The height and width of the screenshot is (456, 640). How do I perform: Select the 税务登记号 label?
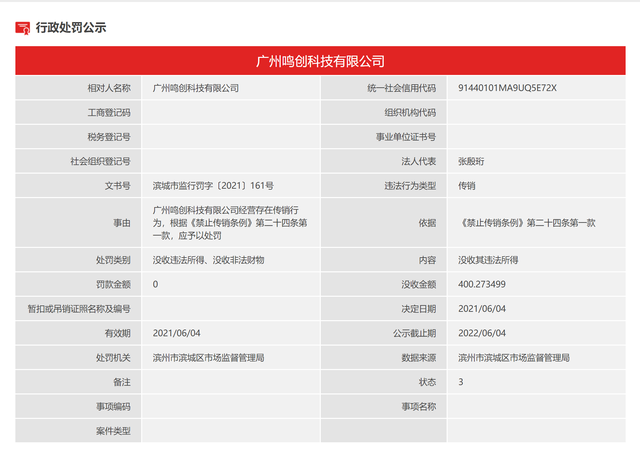click(x=109, y=137)
